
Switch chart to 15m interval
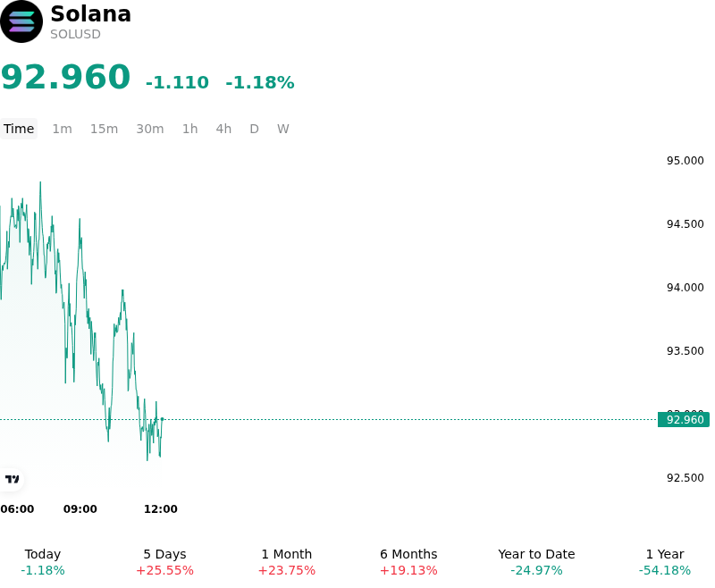click(x=104, y=129)
